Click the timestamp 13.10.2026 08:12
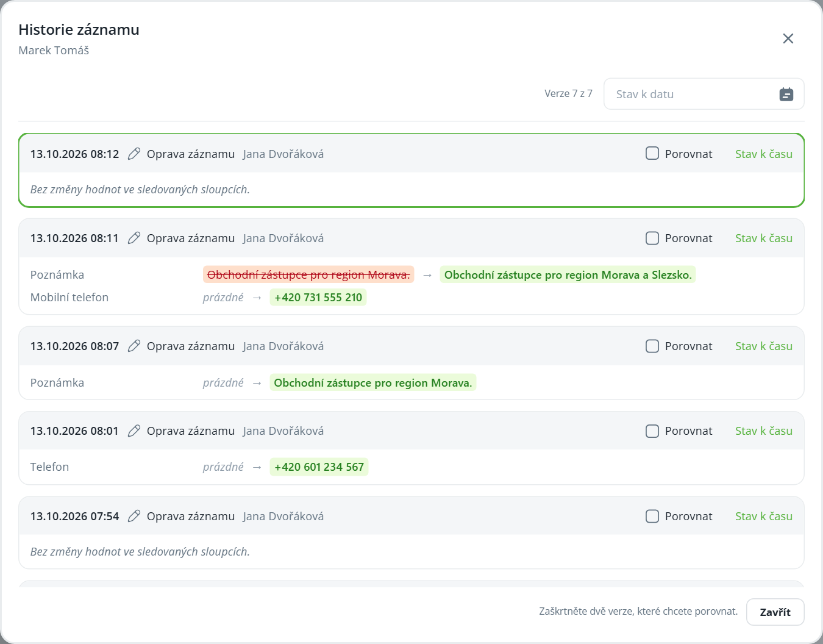 [74, 154]
